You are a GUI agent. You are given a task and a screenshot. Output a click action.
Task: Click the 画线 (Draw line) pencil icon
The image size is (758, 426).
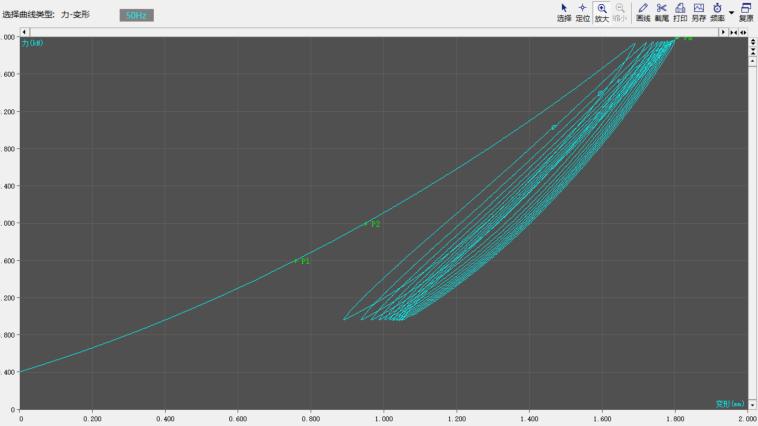pyautogui.click(x=643, y=12)
